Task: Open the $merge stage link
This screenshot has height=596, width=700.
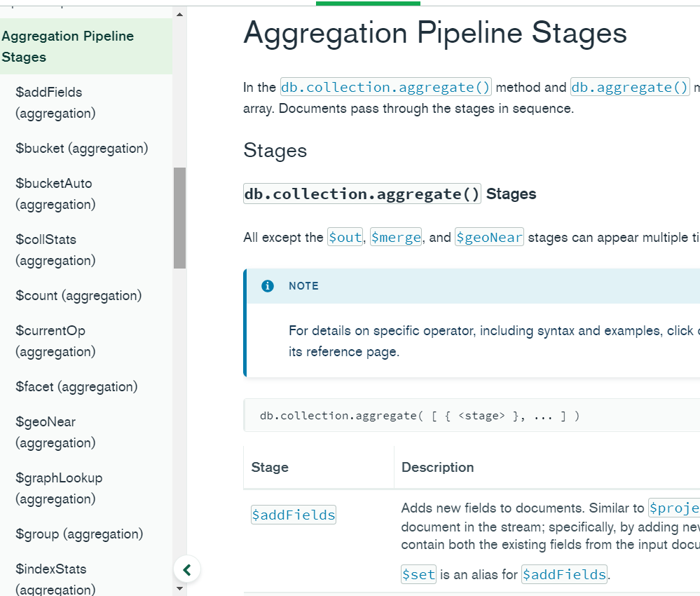Action: 396,238
